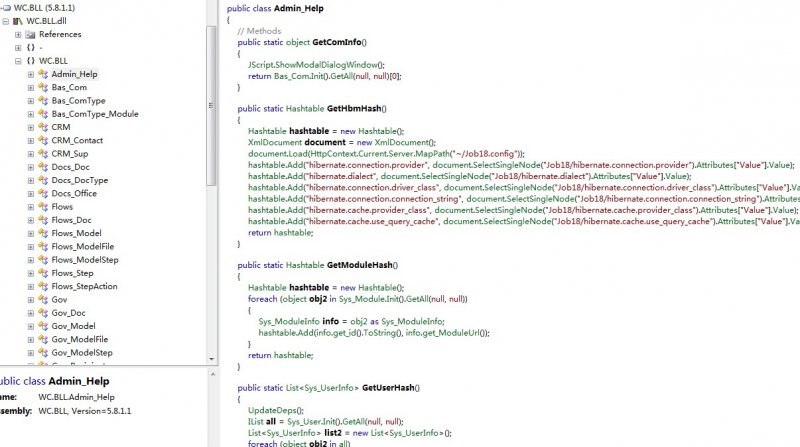Select Gov_ModelFile in the tree

point(80,339)
